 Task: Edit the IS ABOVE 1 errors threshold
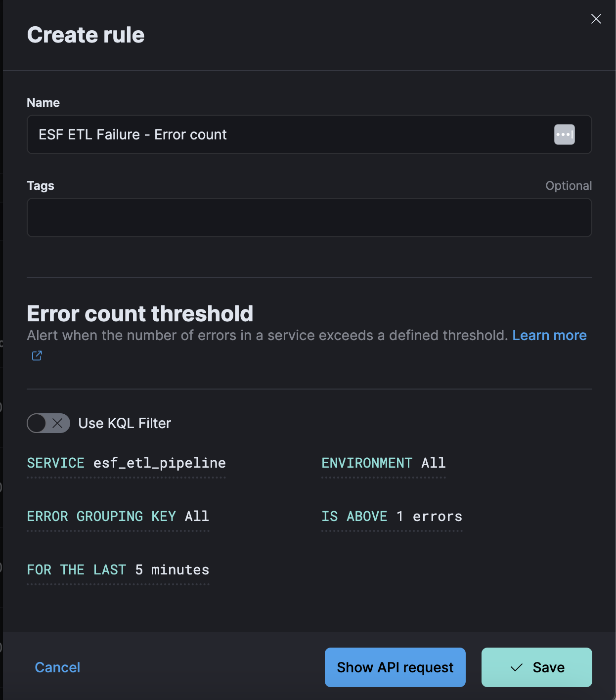[392, 517]
